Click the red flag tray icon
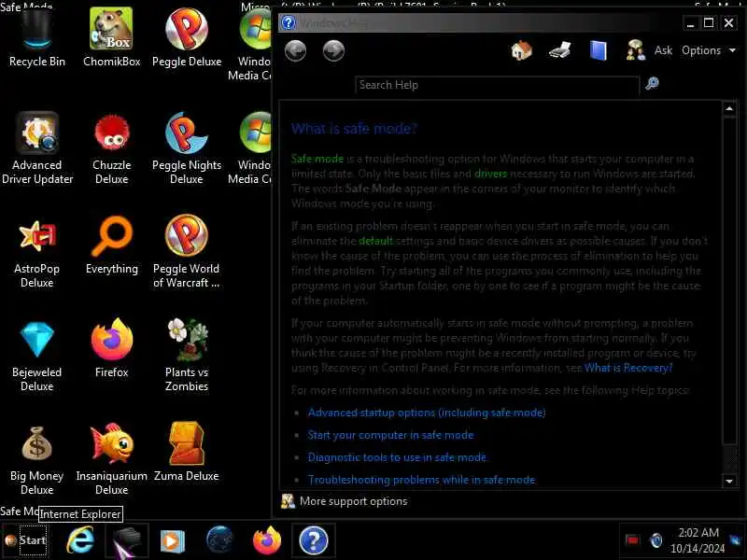The width and height of the screenshot is (747, 560). (x=632, y=540)
